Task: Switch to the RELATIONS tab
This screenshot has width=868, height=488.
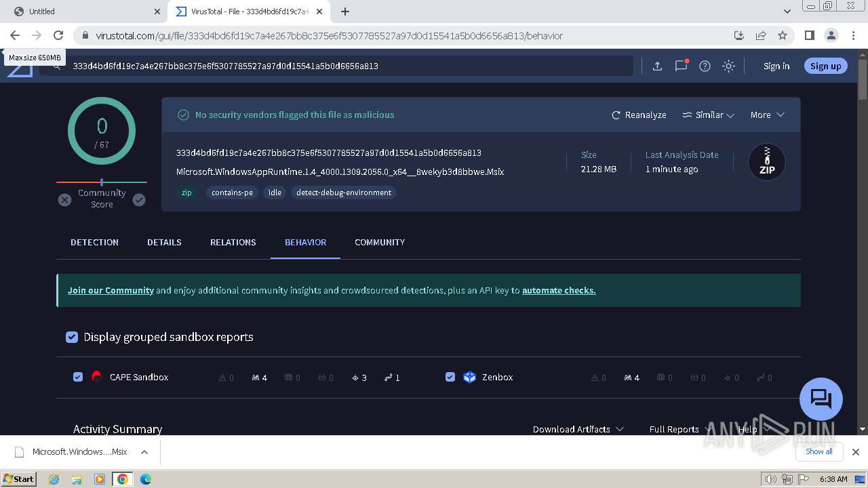Action: [233, 243]
